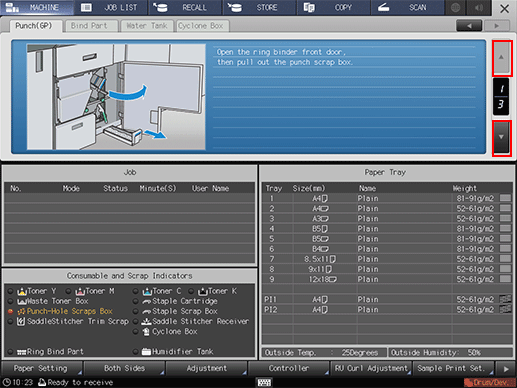This screenshot has width=517, height=388.
Task: Click the Cyclone Box indicator icon
Action: [x=146, y=332]
